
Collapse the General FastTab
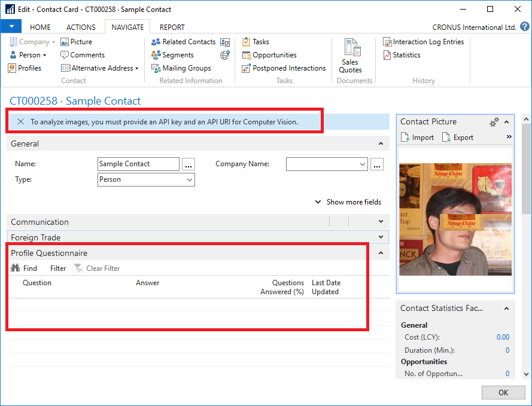point(381,144)
